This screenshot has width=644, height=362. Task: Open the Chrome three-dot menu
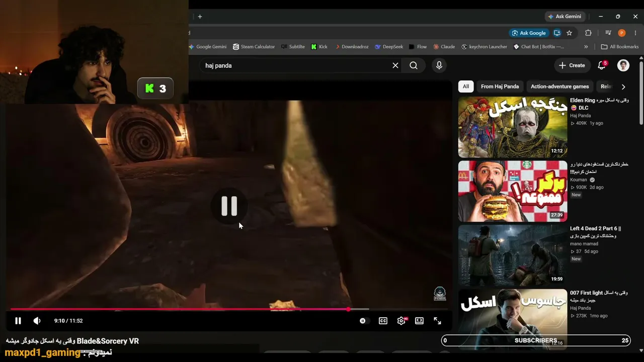(x=635, y=33)
